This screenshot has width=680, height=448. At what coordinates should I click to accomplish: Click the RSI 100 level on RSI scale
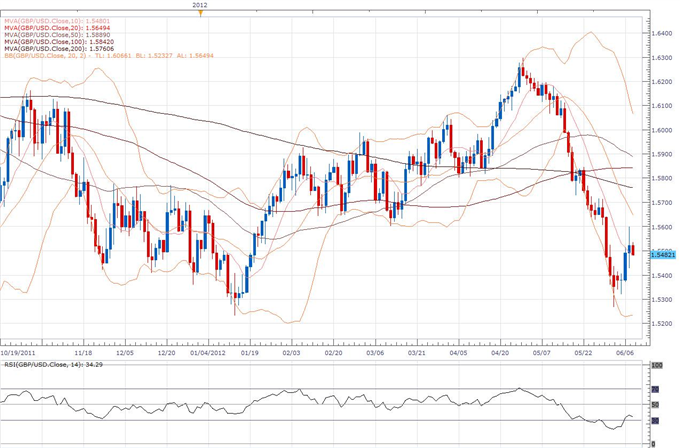point(658,367)
